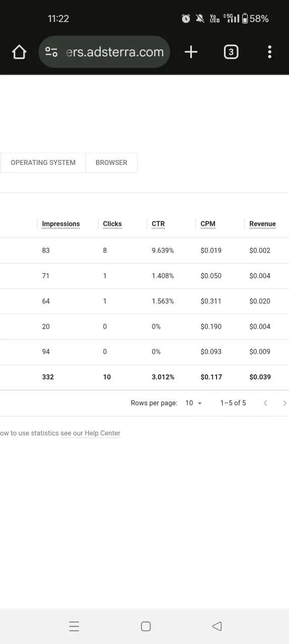Open the Chrome three-dot menu
Screen dimensions: 289x644
(x=270, y=52)
